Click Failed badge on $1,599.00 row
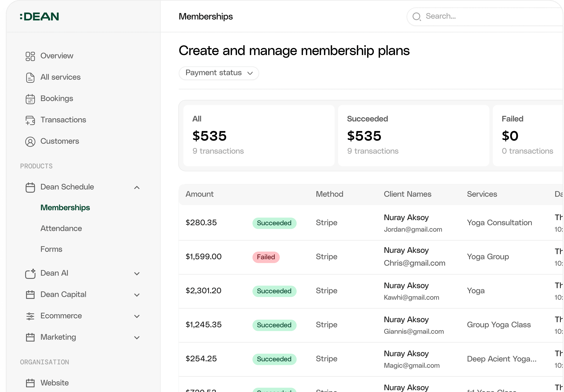 click(266, 257)
